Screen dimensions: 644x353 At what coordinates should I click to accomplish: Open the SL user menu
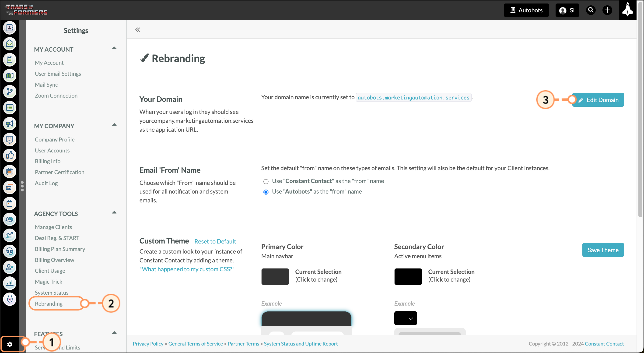(x=567, y=10)
